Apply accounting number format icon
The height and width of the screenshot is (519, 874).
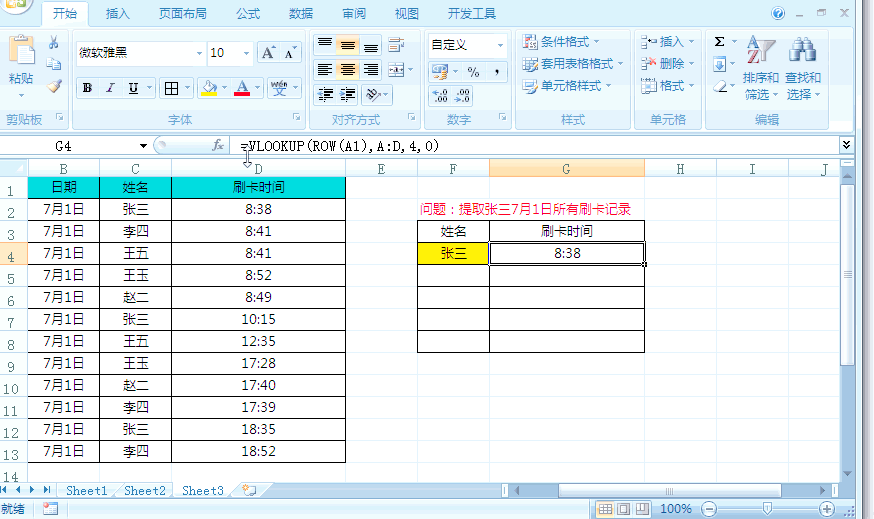click(x=439, y=71)
